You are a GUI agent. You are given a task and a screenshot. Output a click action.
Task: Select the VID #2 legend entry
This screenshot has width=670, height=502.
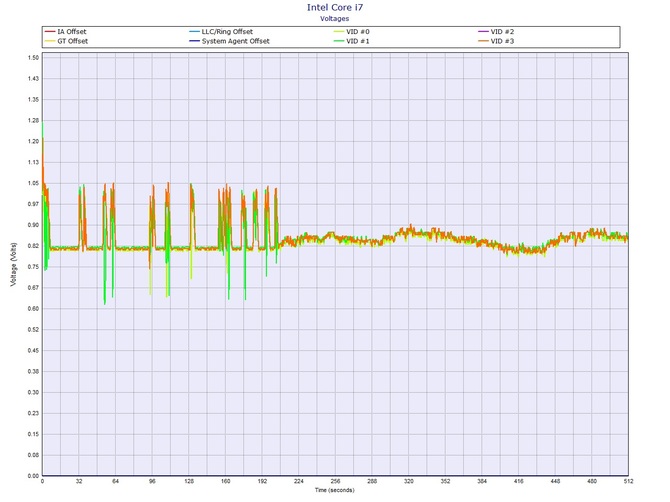[x=496, y=32]
